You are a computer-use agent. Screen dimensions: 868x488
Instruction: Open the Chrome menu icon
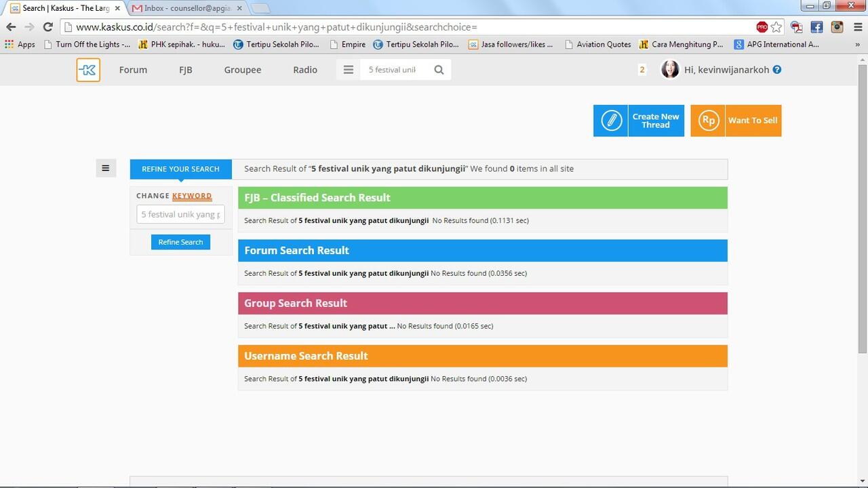coord(857,27)
